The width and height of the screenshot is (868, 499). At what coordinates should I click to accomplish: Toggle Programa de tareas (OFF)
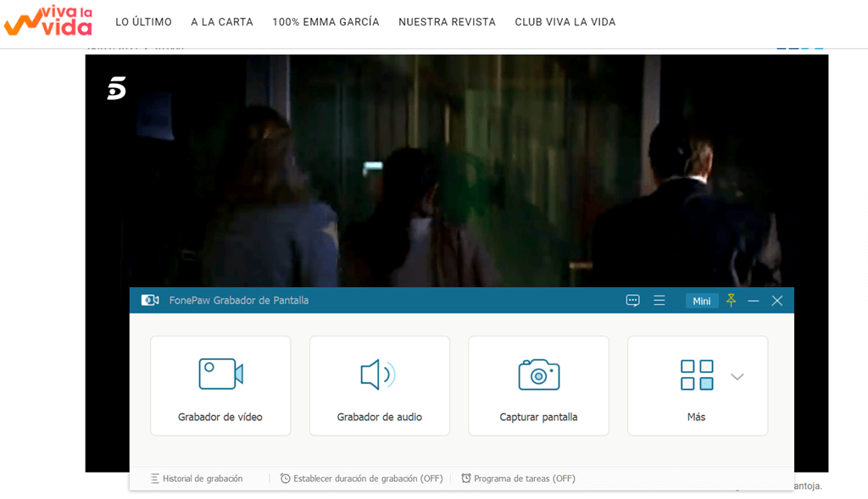(519, 479)
